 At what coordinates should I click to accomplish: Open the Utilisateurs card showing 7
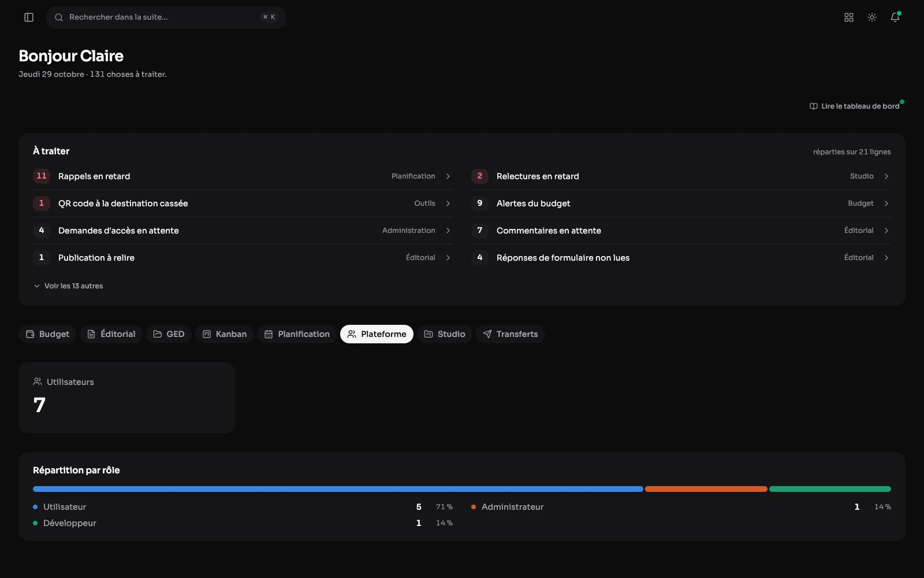tap(126, 398)
